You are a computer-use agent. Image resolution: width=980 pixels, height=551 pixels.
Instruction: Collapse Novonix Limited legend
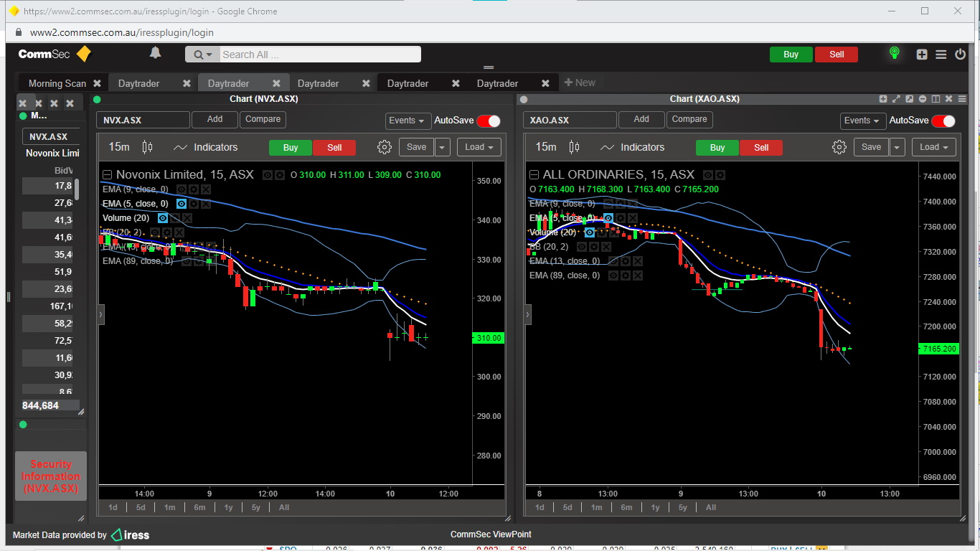[x=107, y=174]
